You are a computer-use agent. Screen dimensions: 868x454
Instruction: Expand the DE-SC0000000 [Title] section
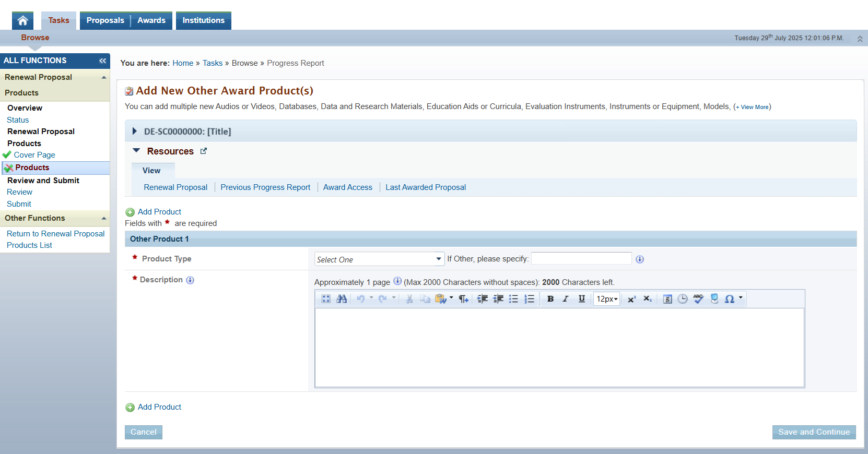tap(135, 132)
